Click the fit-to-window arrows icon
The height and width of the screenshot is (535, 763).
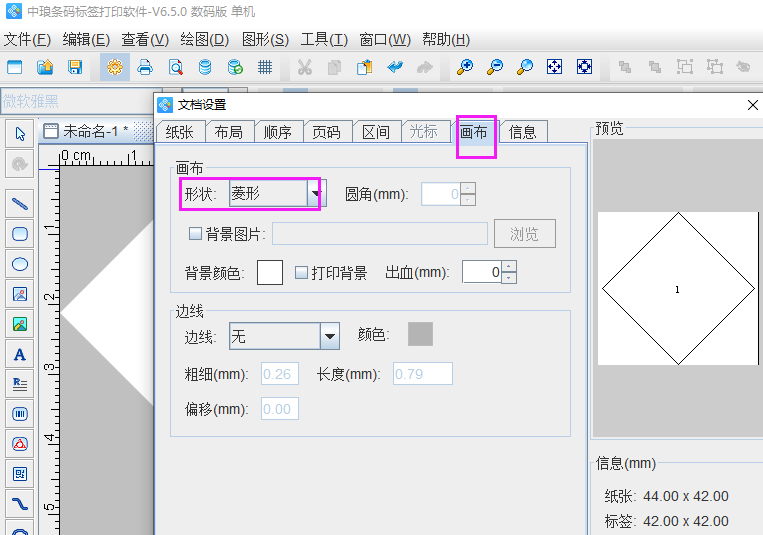tap(555, 67)
